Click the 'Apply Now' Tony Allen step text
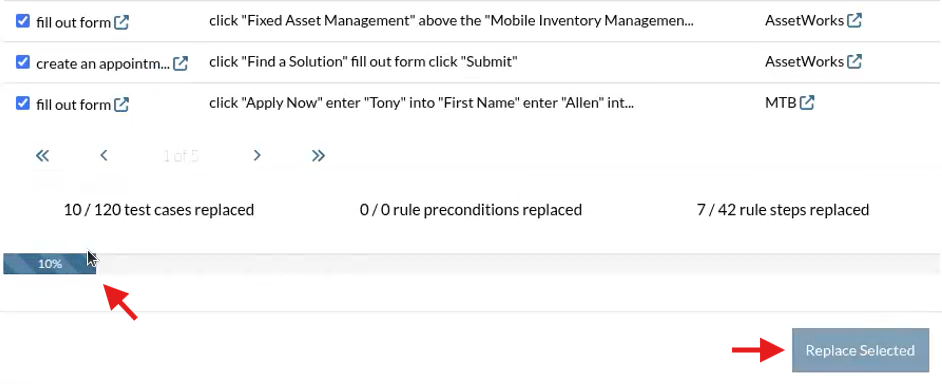Image resolution: width=942 pixels, height=384 pixels. click(x=422, y=103)
